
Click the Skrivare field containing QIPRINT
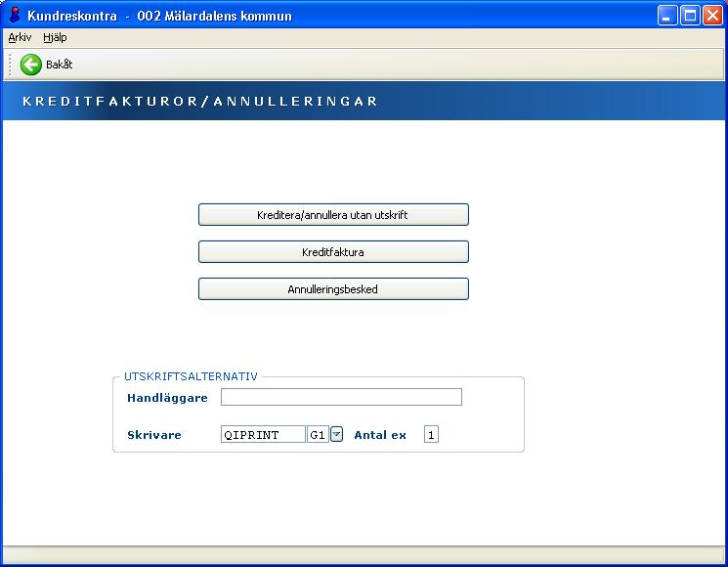tap(263, 435)
